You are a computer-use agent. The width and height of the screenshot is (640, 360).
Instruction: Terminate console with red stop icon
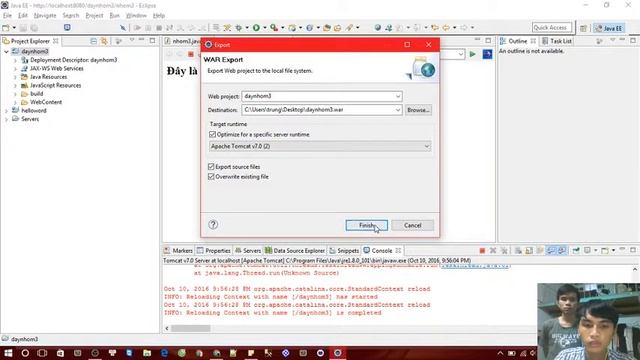(482, 251)
